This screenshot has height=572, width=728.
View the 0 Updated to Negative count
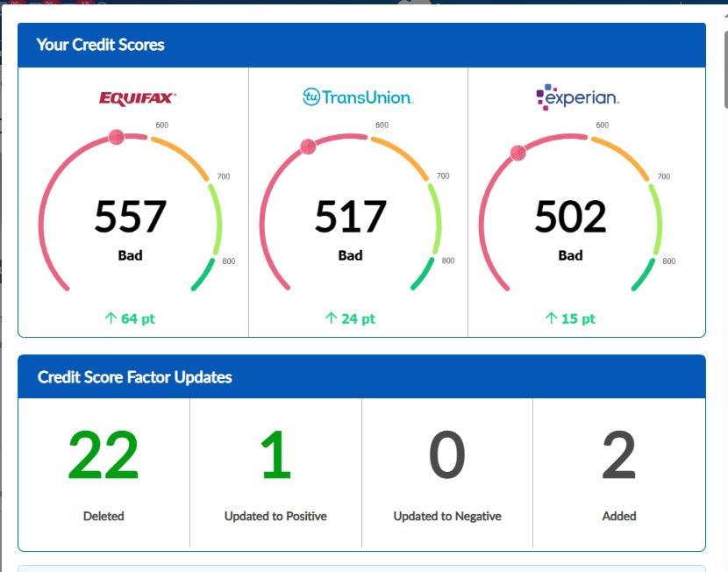pyautogui.click(x=446, y=456)
